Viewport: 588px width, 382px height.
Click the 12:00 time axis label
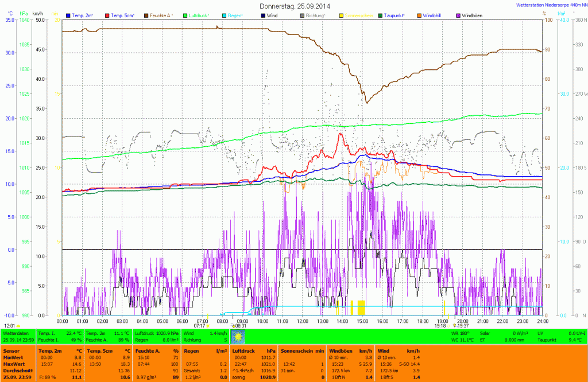pos(302,321)
